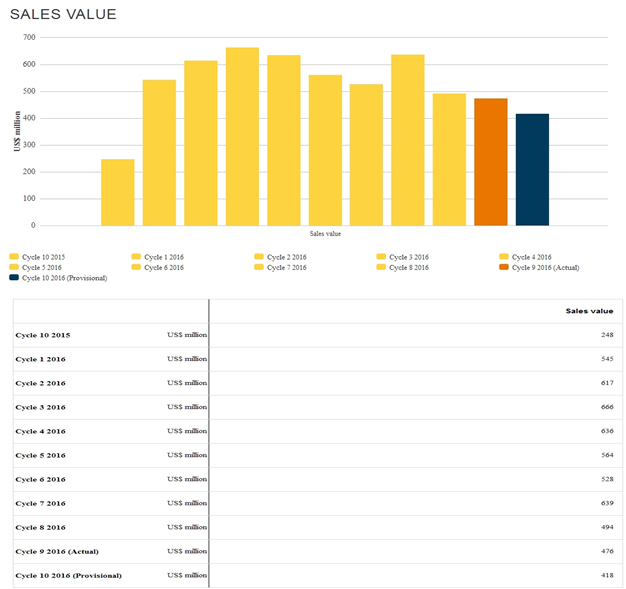Click the value 418 in the table
Viewport: 626px width, 589px height.
coord(607,575)
